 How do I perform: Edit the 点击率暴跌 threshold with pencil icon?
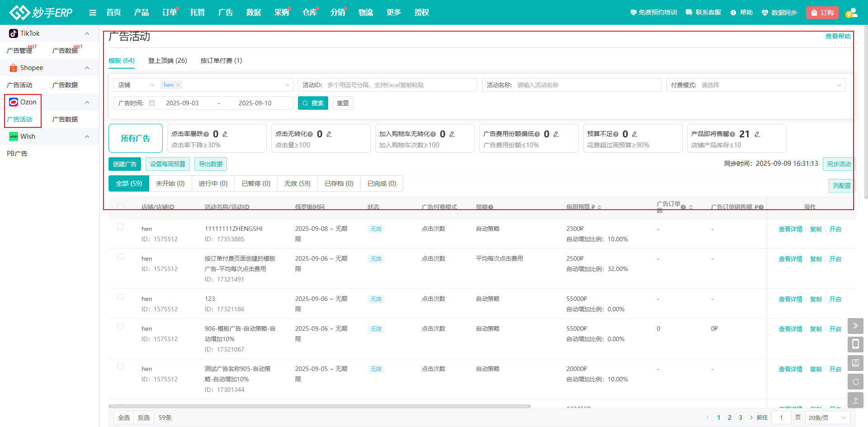(x=225, y=134)
